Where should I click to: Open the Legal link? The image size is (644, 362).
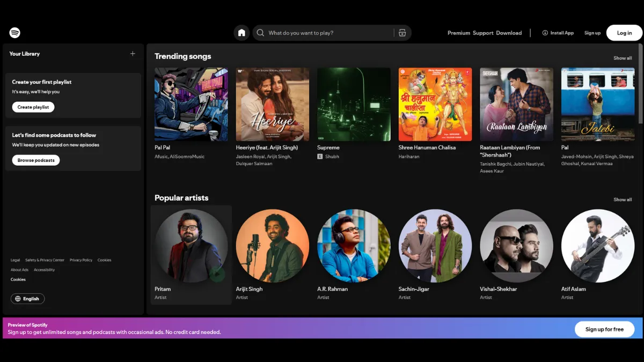[15, 260]
